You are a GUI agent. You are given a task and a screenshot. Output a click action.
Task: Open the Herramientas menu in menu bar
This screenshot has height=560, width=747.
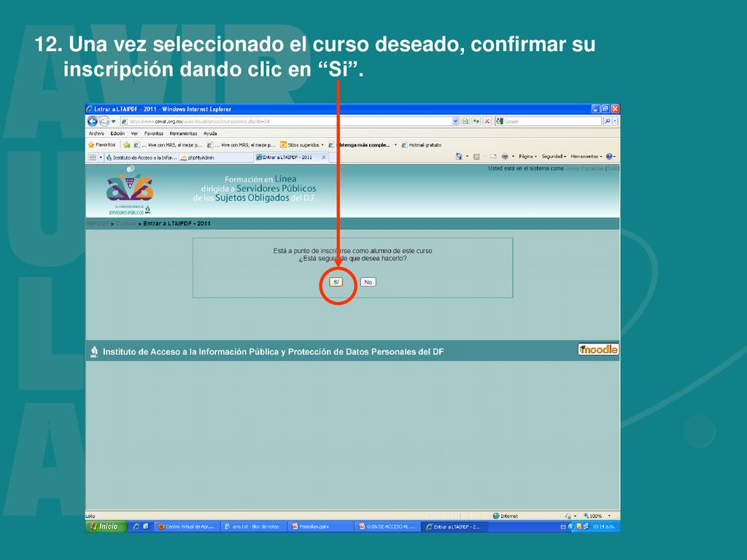pos(183,133)
